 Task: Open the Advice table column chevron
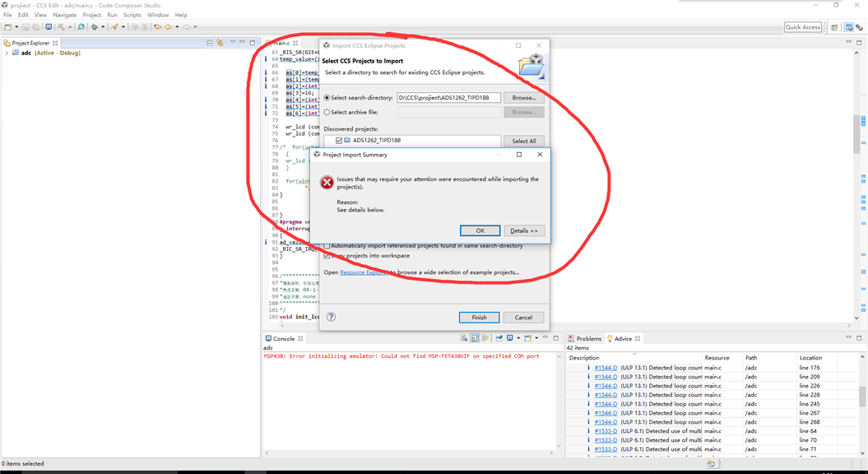point(634,353)
